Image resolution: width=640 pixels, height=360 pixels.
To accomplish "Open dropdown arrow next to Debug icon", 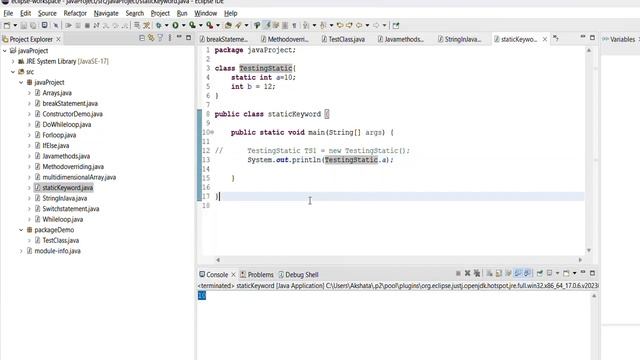I will pyautogui.click(x=167, y=25).
